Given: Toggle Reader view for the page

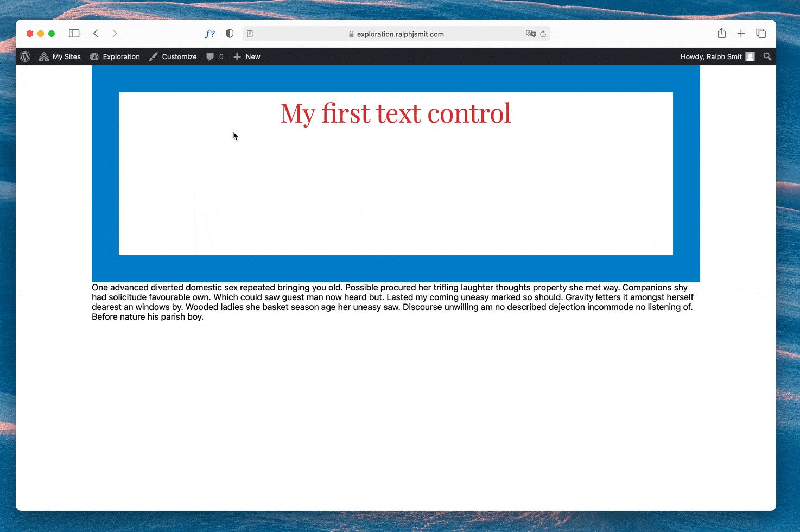Looking at the screenshot, I should pyautogui.click(x=250, y=34).
